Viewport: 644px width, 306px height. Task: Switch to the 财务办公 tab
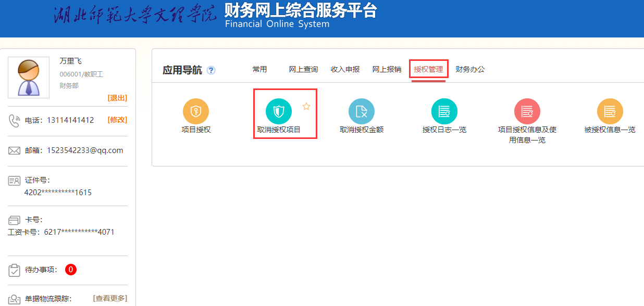click(470, 69)
